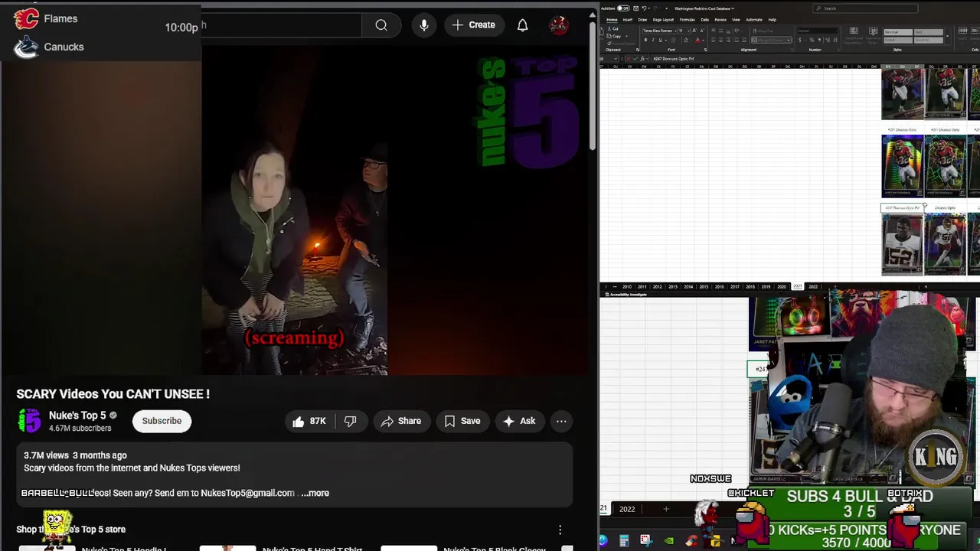Open the Calculator icon in taskbar

[624, 541]
